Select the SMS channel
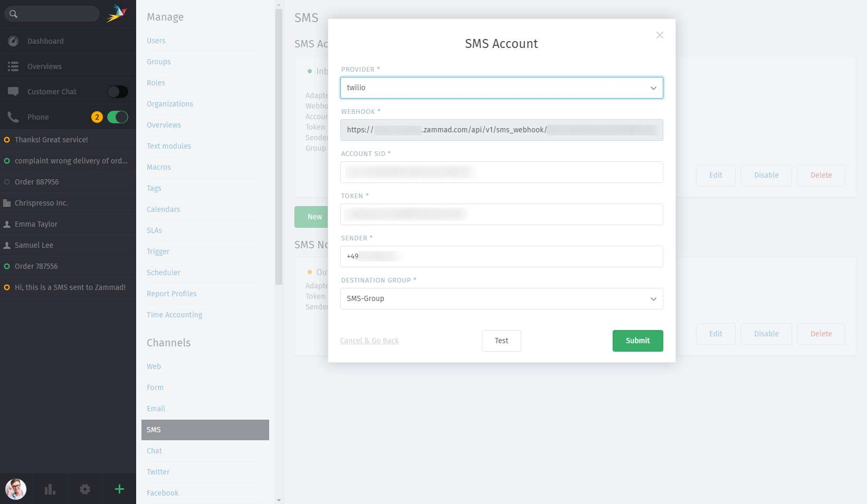867x504 pixels. 205,430
